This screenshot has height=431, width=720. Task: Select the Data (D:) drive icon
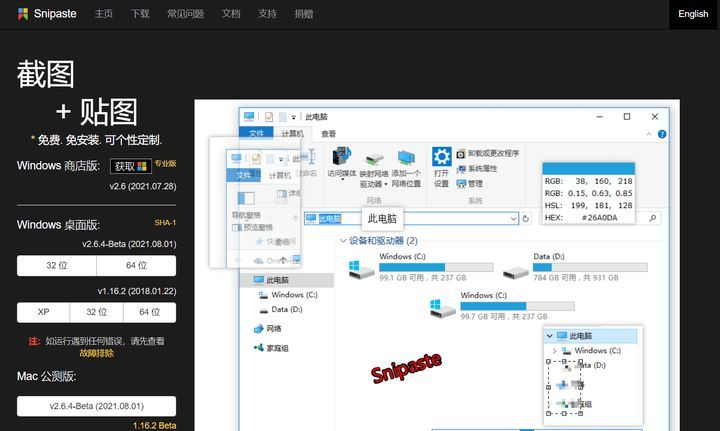point(516,272)
